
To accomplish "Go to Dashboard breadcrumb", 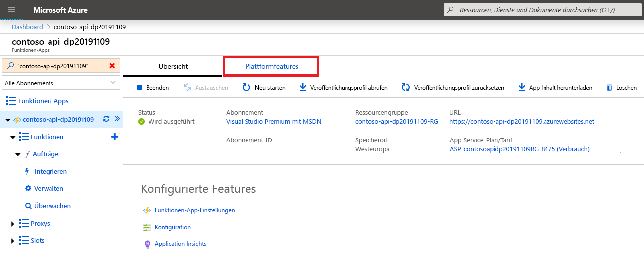I will tap(27, 27).
